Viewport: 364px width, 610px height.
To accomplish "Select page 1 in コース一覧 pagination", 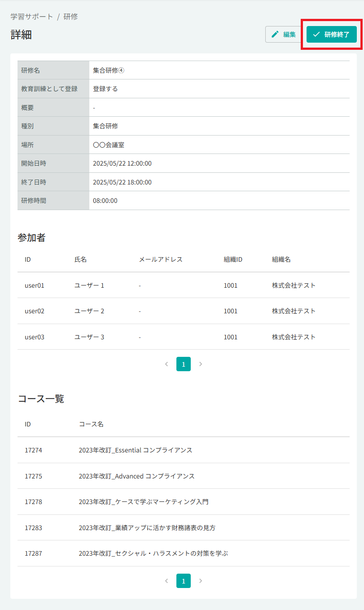I will click(x=184, y=581).
